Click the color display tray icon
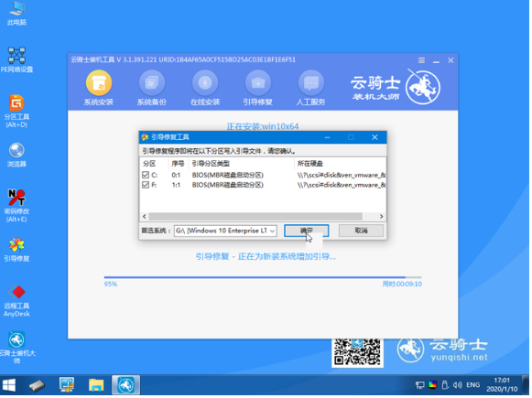 click(x=432, y=385)
